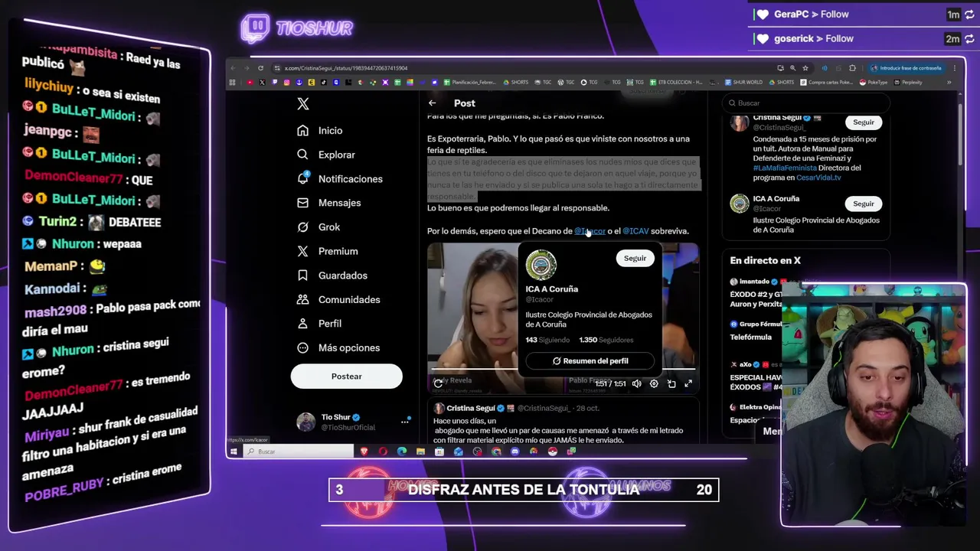Open Pokéball app from taskbar
The height and width of the screenshot is (551, 980).
click(x=552, y=452)
